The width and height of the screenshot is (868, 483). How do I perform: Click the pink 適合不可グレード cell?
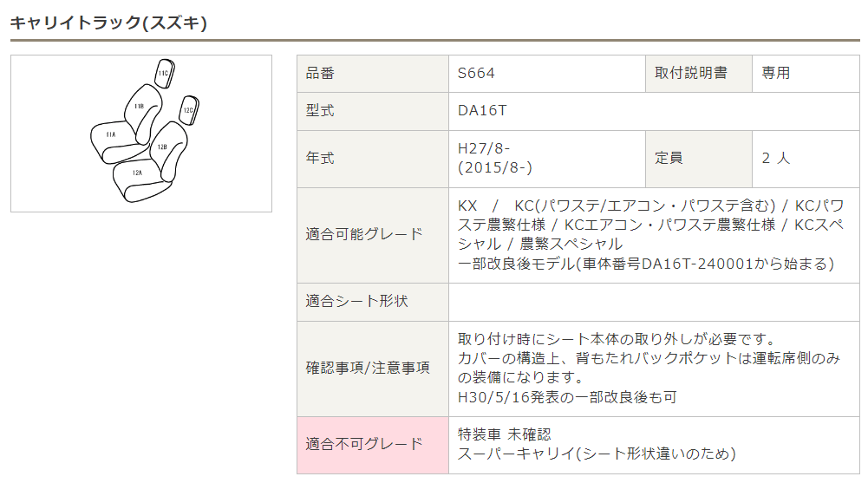[x=373, y=446]
